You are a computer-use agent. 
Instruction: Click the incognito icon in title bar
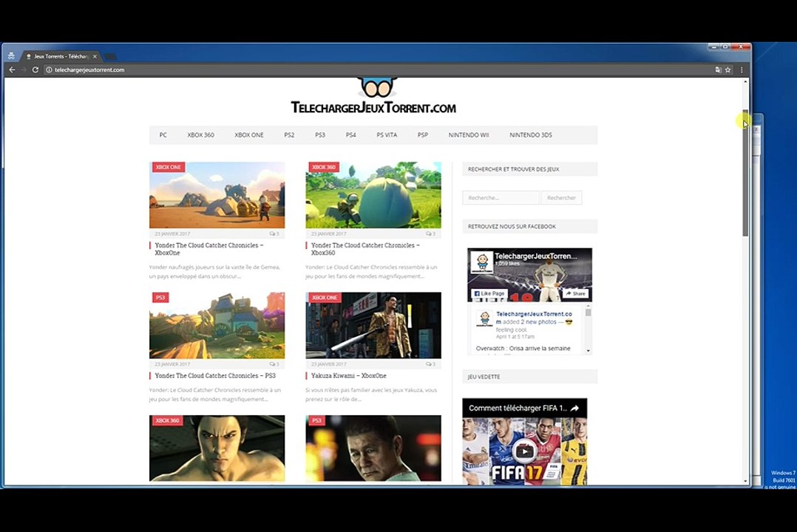[x=11, y=55]
